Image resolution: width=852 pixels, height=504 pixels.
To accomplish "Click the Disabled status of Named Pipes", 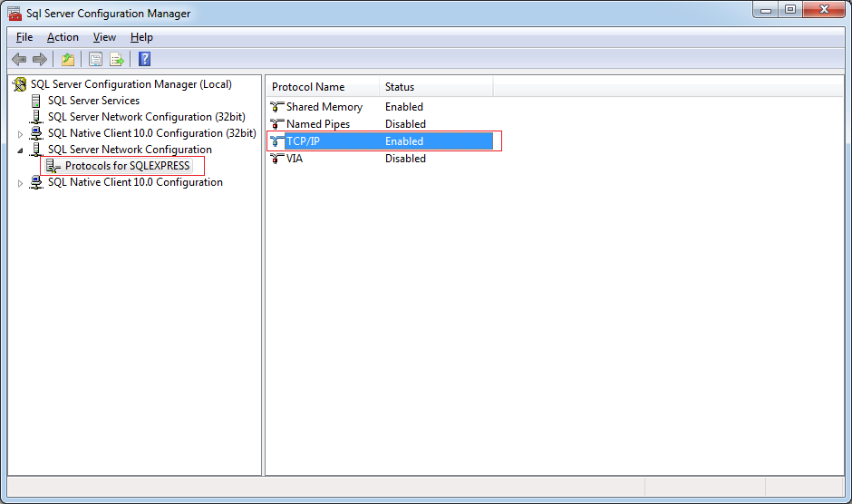I will (405, 124).
